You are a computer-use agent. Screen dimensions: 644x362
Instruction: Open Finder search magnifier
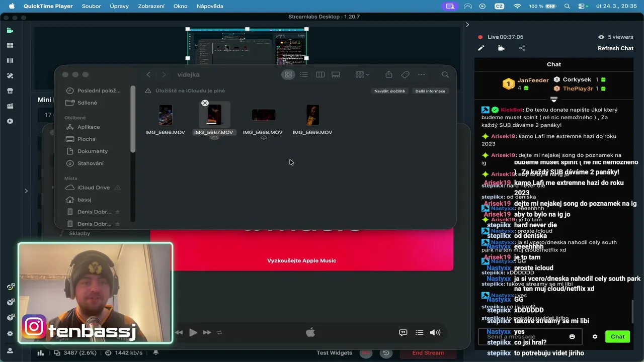(x=445, y=74)
